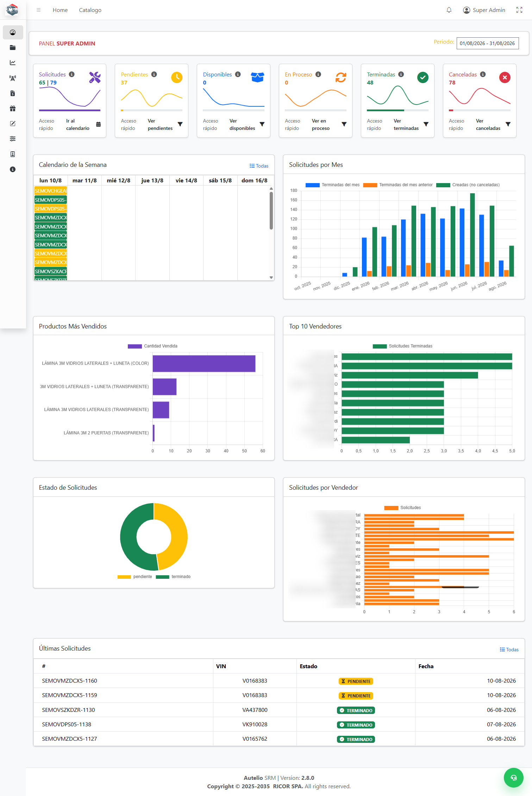
Task: Click the gift box sidebar icon
Action: coord(13,108)
